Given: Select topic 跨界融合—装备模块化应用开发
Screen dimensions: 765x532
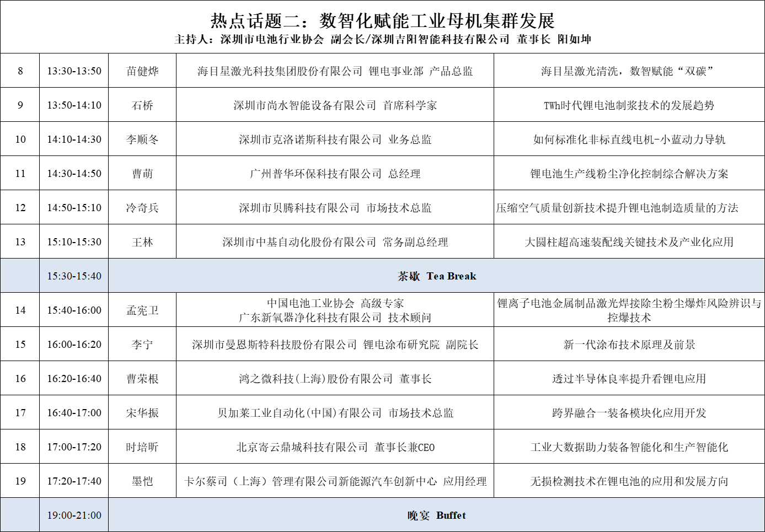Looking at the screenshot, I should click(629, 412).
